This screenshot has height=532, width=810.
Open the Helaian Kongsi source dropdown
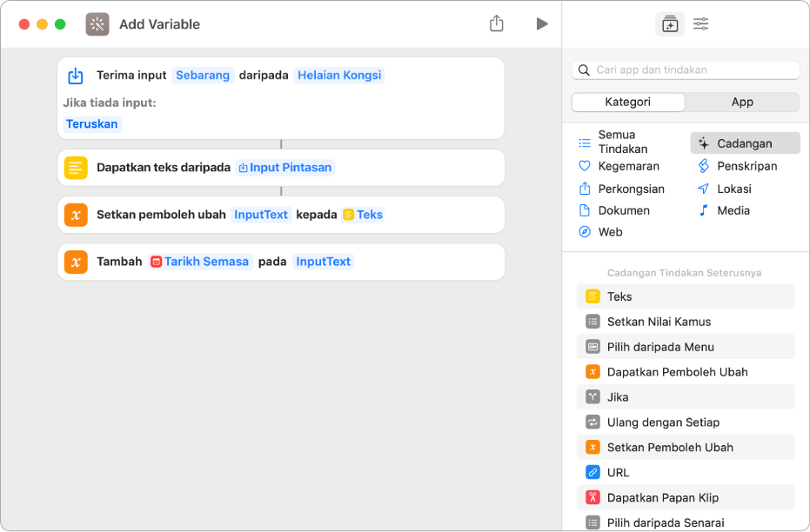pyautogui.click(x=339, y=75)
